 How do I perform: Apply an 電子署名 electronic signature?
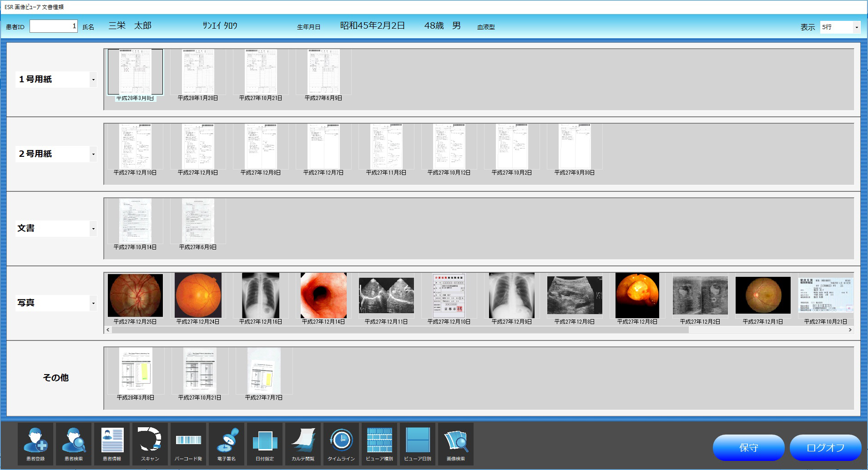(227, 444)
